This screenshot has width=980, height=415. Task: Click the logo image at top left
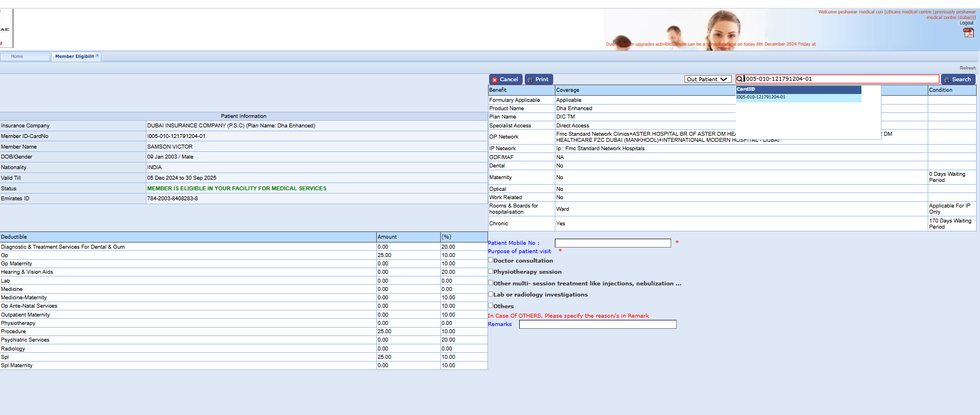[6, 29]
